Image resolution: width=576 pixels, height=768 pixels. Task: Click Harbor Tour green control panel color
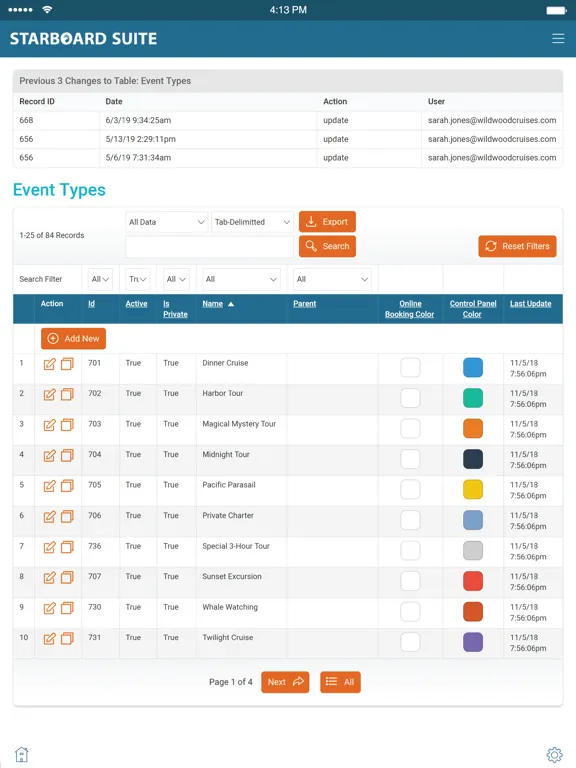click(473, 398)
